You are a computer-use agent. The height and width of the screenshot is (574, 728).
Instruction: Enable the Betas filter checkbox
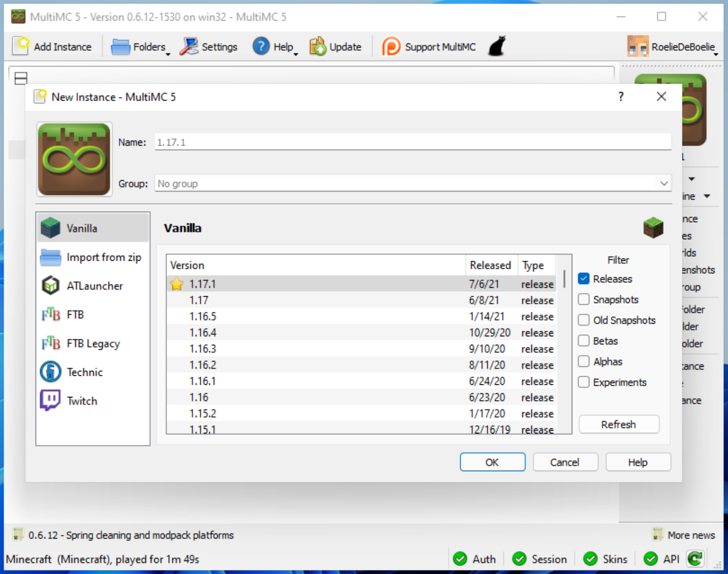tap(584, 341)
